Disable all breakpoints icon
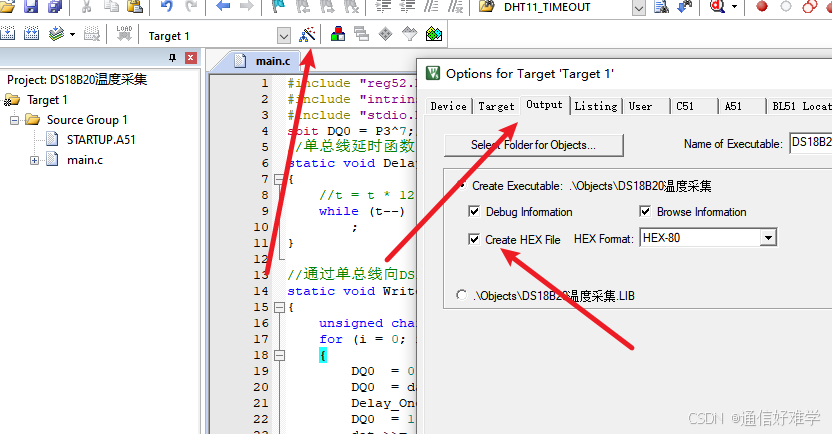 coord(810,6)
